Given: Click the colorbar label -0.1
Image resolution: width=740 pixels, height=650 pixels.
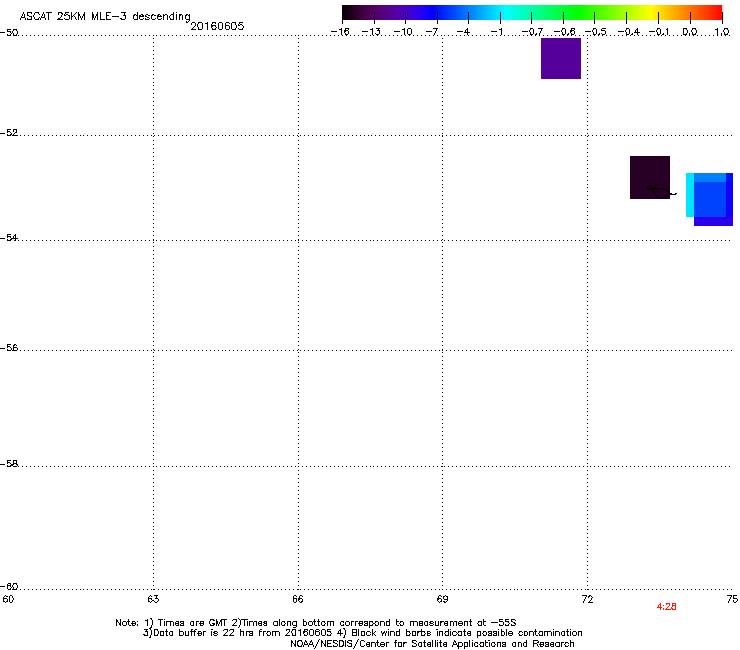Looking at the screenshot, I should 659,32.
